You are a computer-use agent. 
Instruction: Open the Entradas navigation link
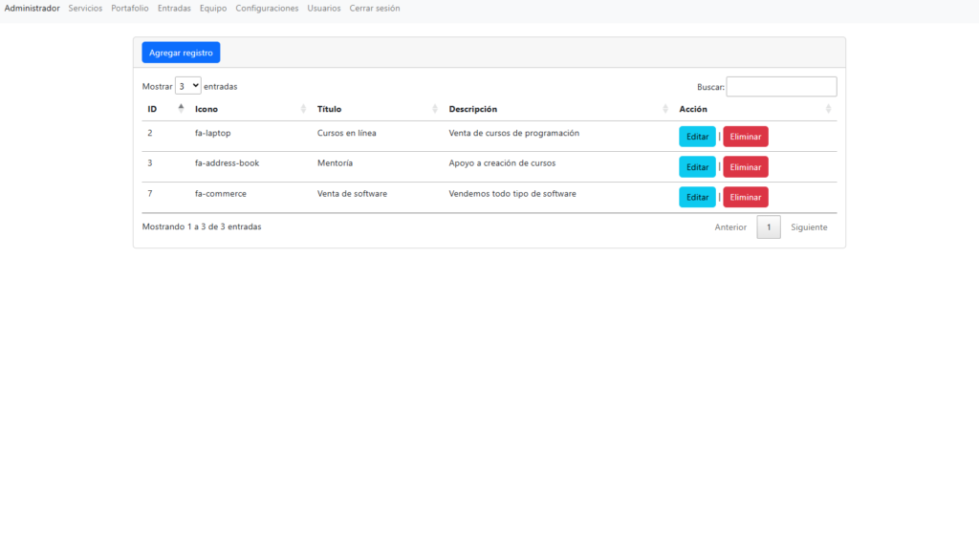click(174, 9)
